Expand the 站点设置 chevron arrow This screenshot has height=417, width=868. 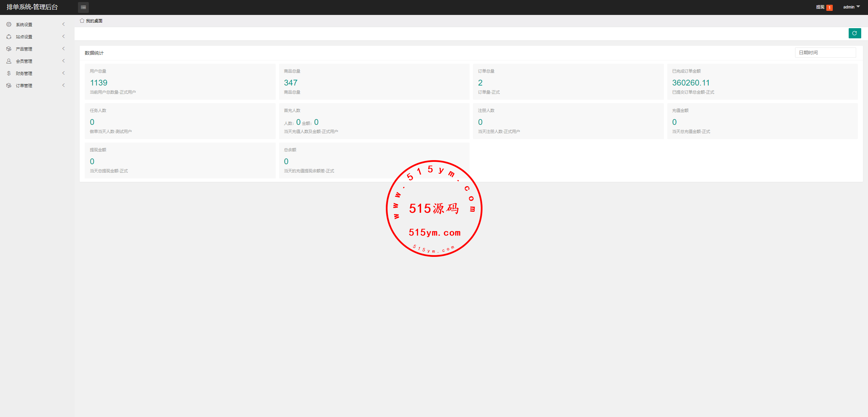click(63, 36)
